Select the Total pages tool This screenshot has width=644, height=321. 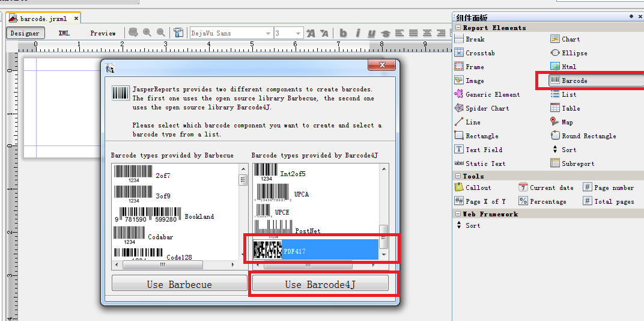click(x=609, y=201)
